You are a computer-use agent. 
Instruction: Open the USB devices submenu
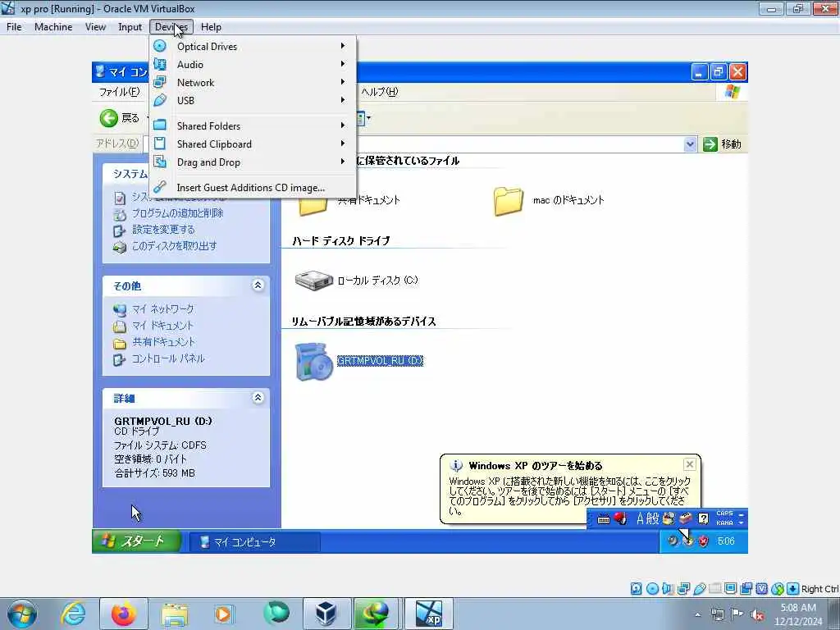(253, 100)
